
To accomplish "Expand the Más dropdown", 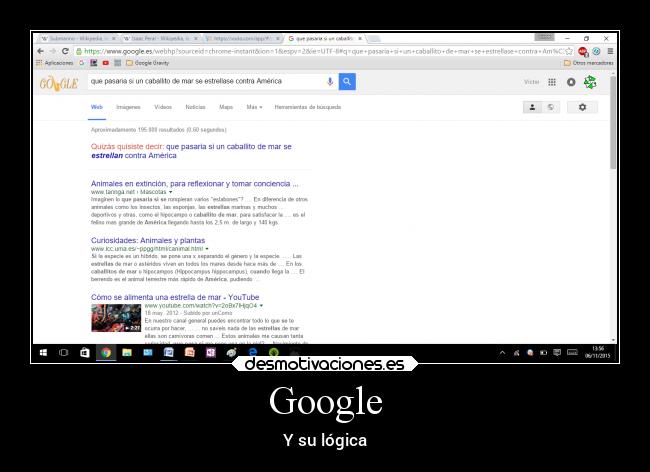I will 254,107.
